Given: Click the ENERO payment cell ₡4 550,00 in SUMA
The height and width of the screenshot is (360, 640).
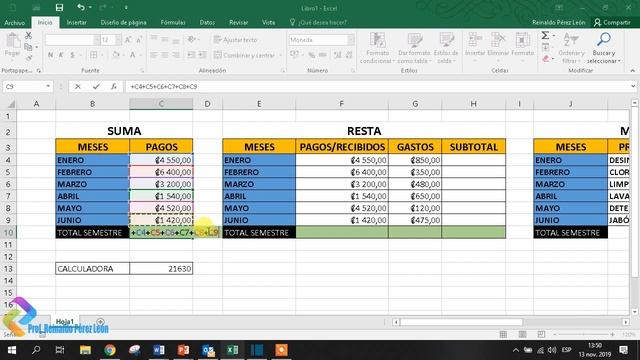Looking at the screenshot, I should (161, 160).
